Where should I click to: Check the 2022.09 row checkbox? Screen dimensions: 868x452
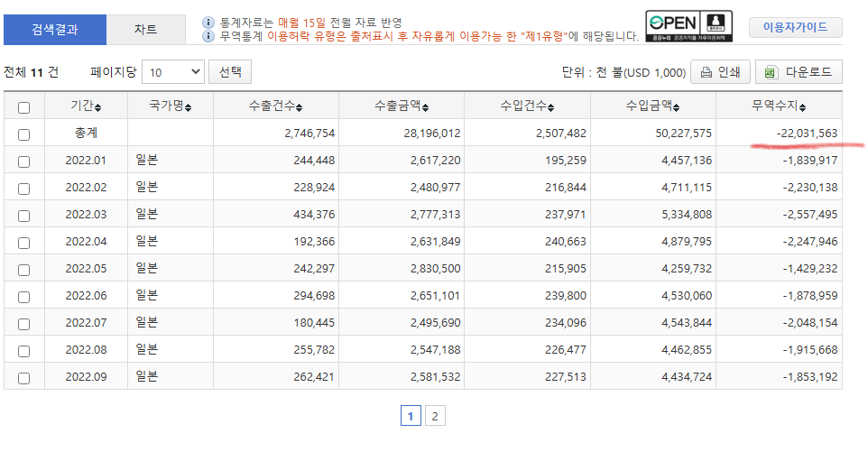(24, 378)
